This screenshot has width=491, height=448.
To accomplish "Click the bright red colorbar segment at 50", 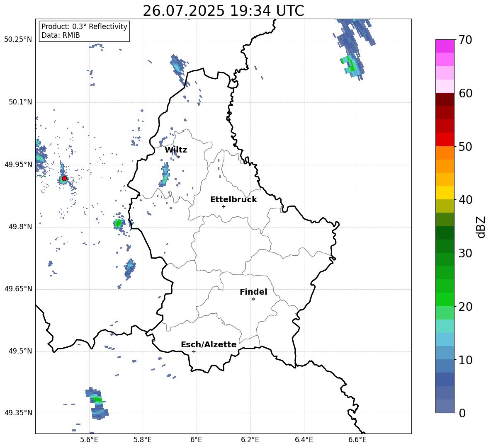I will pyautogui.click(x=445, y=140).
